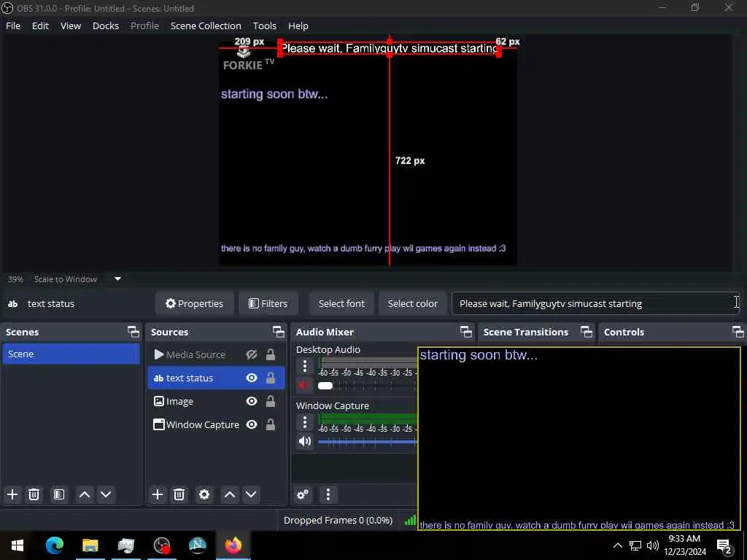The height and width of the screenshot is (560, 747).
Task: Expand the Scale to Window dropdown
Action: (117, 279)
